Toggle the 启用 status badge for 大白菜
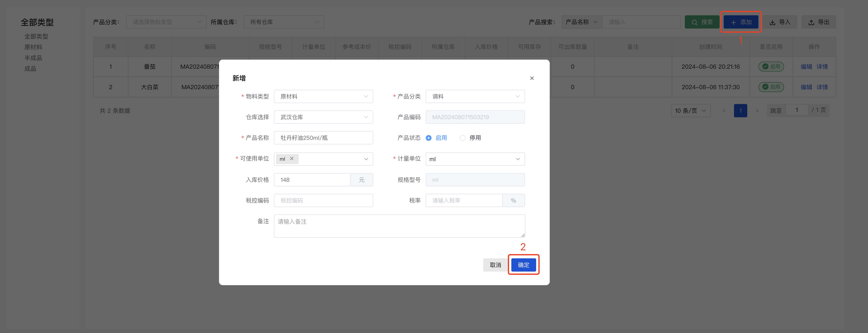868x333 pixels. pyautogui.click(x=771, y=87)
